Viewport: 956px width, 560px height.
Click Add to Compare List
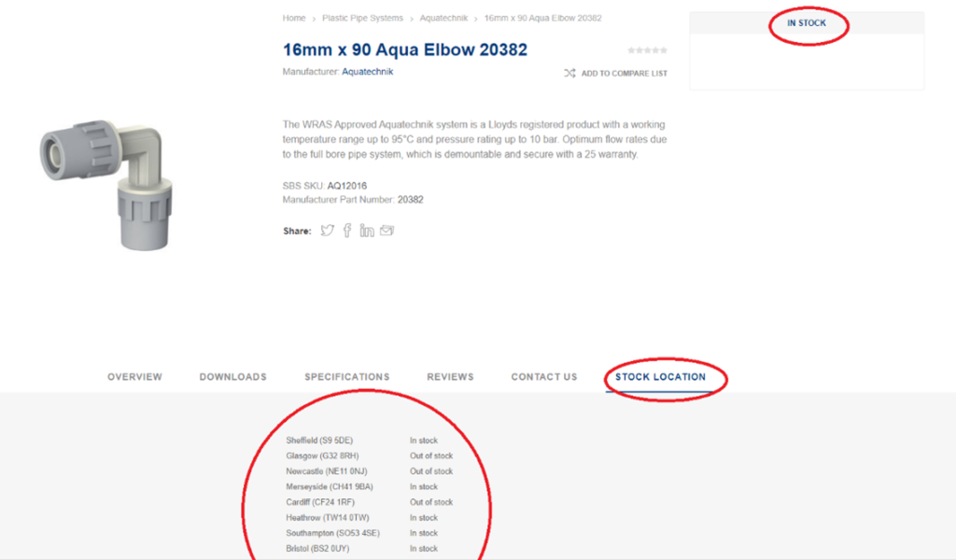(625, 73)
